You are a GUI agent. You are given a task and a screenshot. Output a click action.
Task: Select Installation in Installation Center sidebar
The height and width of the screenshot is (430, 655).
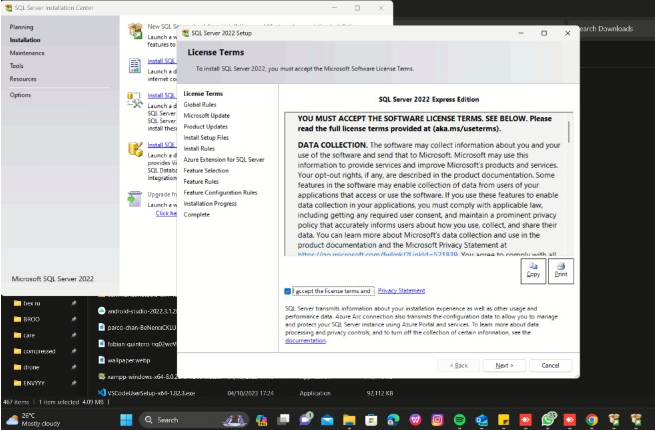coord(25,40)
